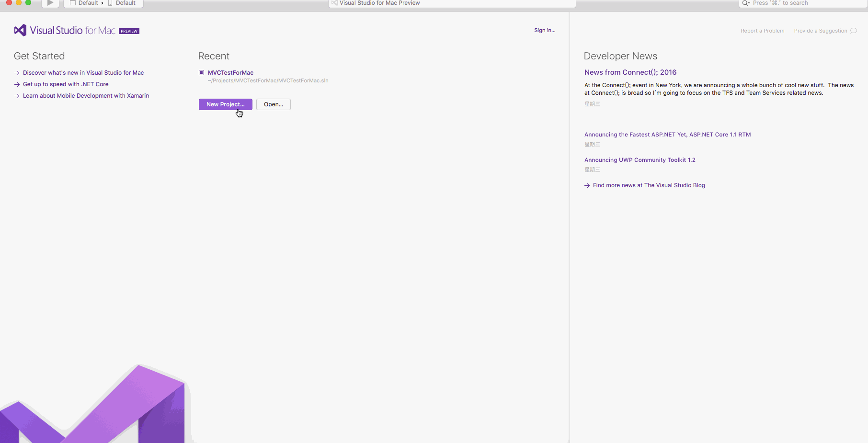Open the second Default target selector
868x443 pixels.
pos(122,3)
